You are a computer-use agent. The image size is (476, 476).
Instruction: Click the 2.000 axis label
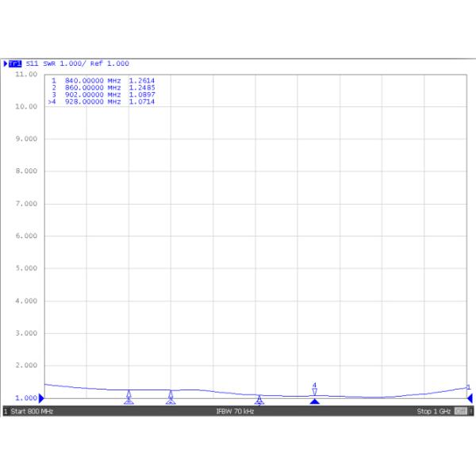tap(26, 365)
